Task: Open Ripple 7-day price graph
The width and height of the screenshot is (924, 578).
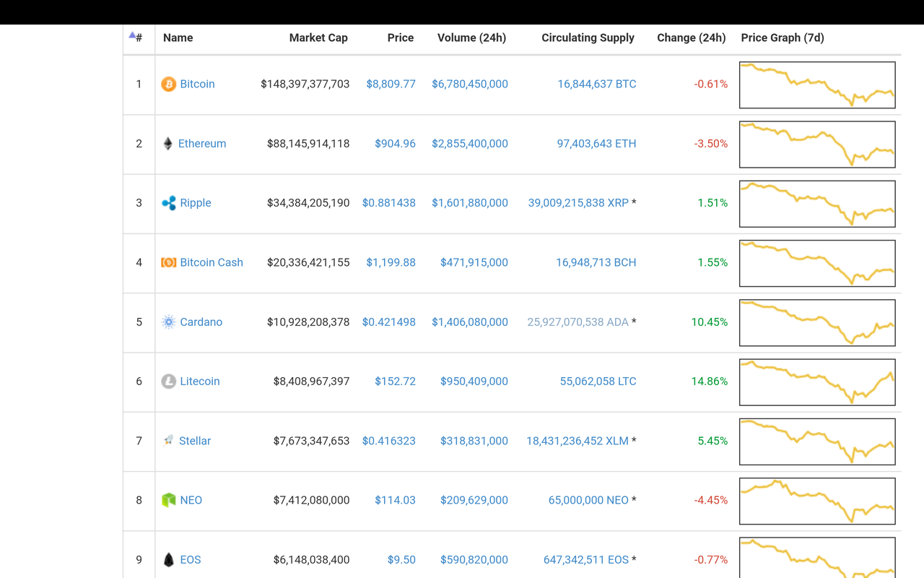Action: tap(817, 204)
